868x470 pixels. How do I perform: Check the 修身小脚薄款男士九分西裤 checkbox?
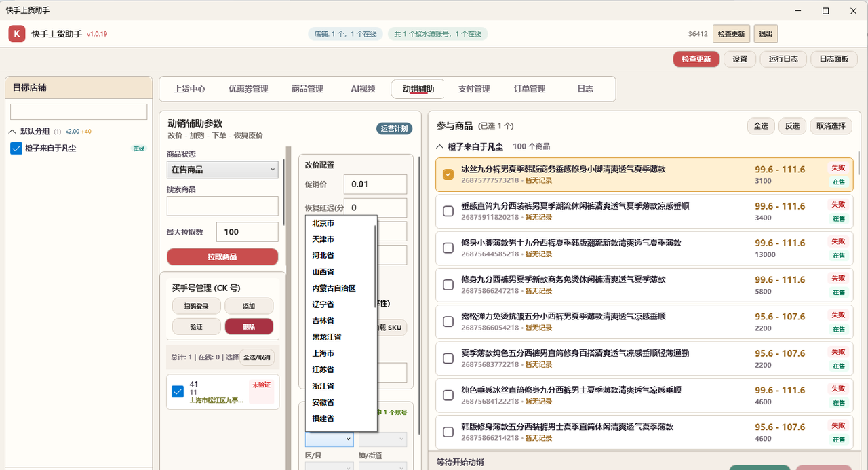click(x=448, y=248)
